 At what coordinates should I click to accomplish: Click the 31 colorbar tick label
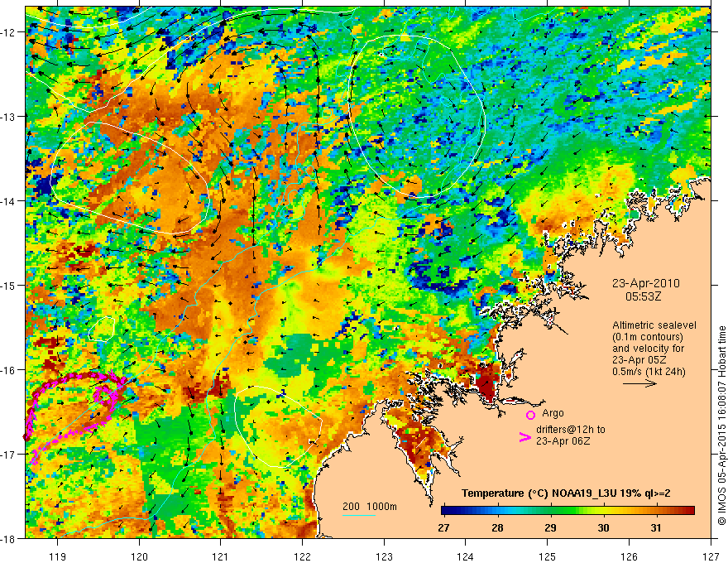[655, 527]
